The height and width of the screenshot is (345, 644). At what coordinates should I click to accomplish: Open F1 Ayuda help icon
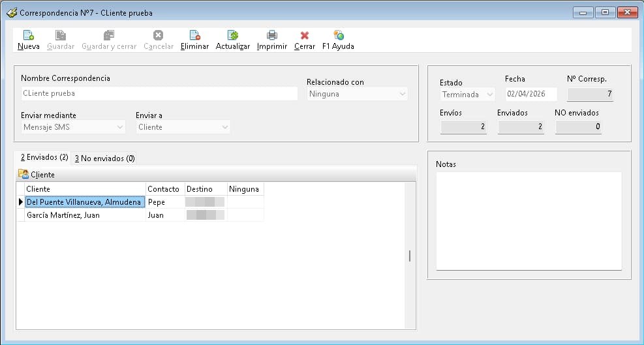click(338, 36)
